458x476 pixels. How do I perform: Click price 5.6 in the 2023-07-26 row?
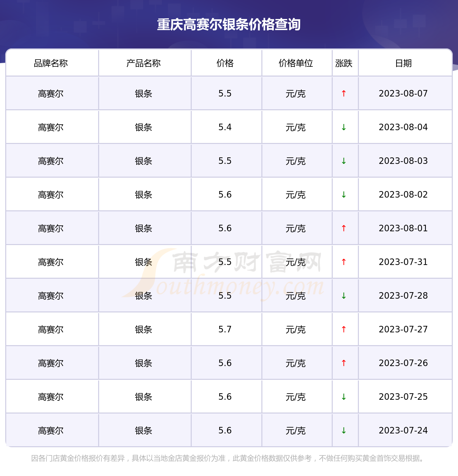(x=225, y=363)
